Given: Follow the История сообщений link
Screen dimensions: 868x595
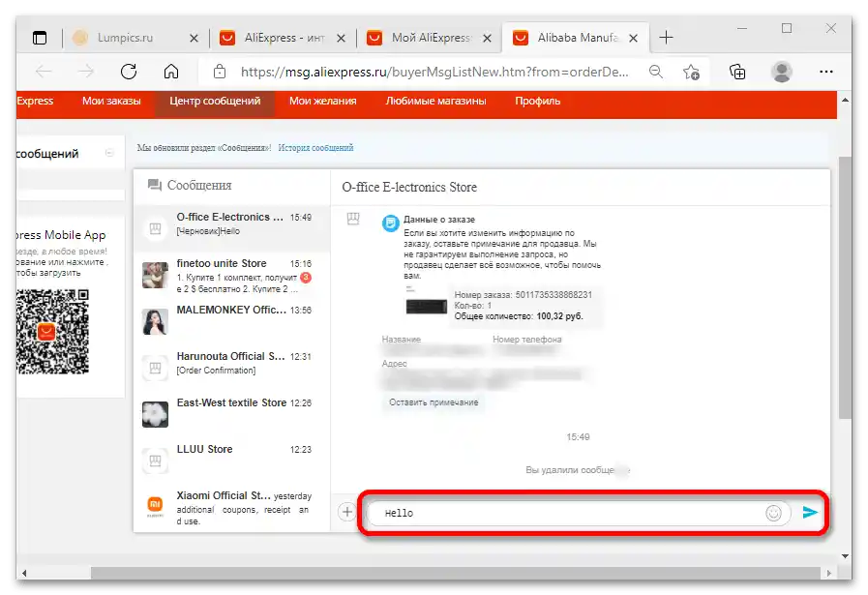Looking at the screenshot, I should click(x=315, y=148).
